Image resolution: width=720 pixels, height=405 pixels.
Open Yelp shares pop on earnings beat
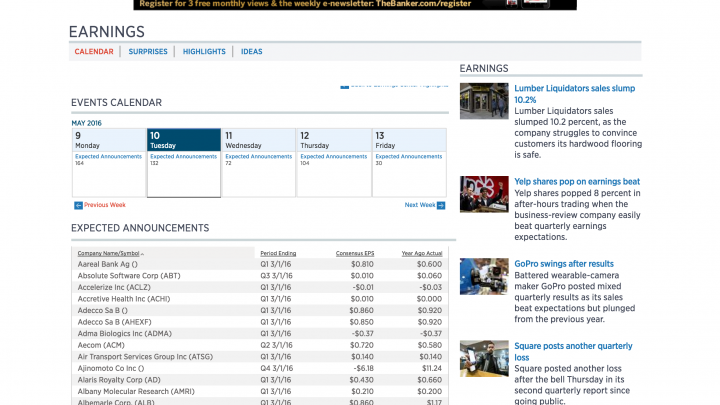point(577,181)
